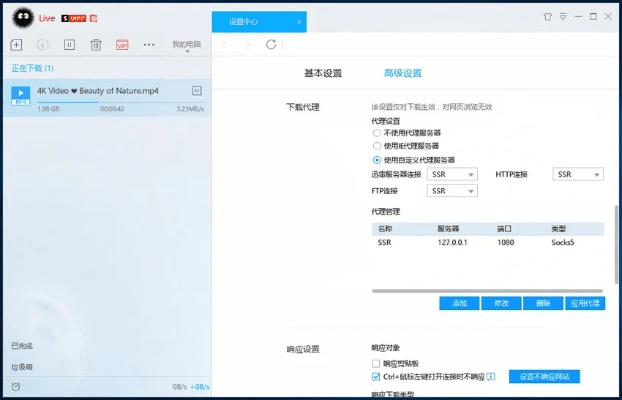Expand the 迅雷服务器连接 proxy dropdown

point(452,174)
